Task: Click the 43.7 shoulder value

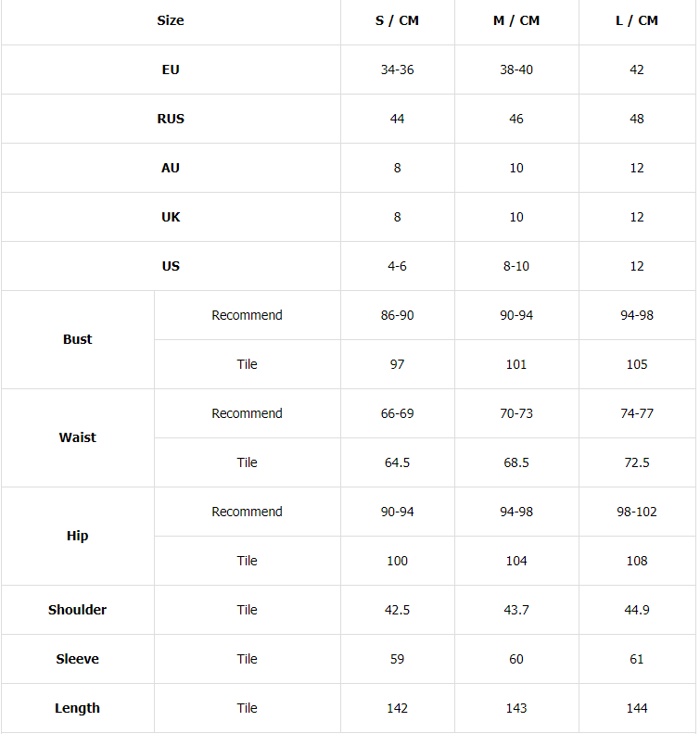Action: coord(516,610)
